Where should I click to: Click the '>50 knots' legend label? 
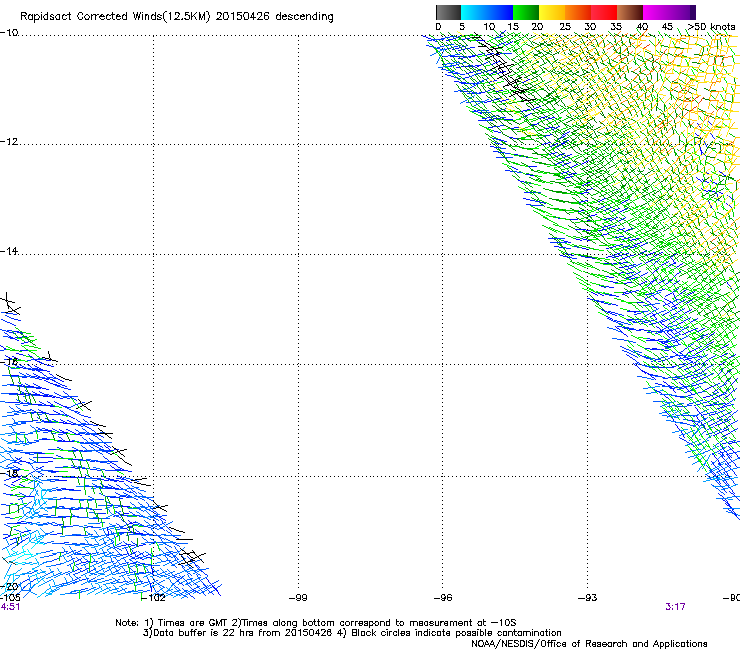click(x=712, y=27)
